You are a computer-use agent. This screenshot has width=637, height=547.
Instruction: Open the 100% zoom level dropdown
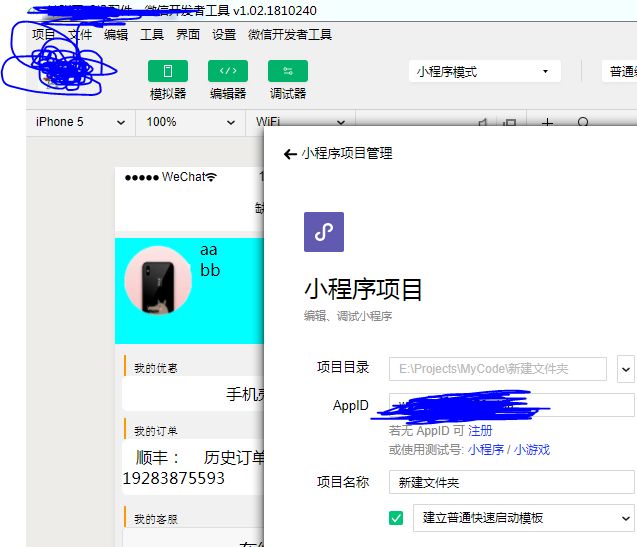point(191,122)
